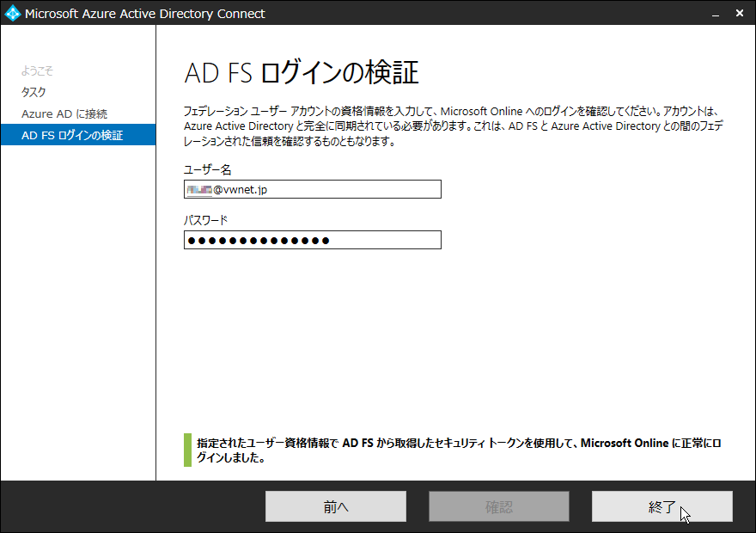The image size is (756, 533).
Task: Go to the Azure AD に接続 step
Action: (64, 113)
